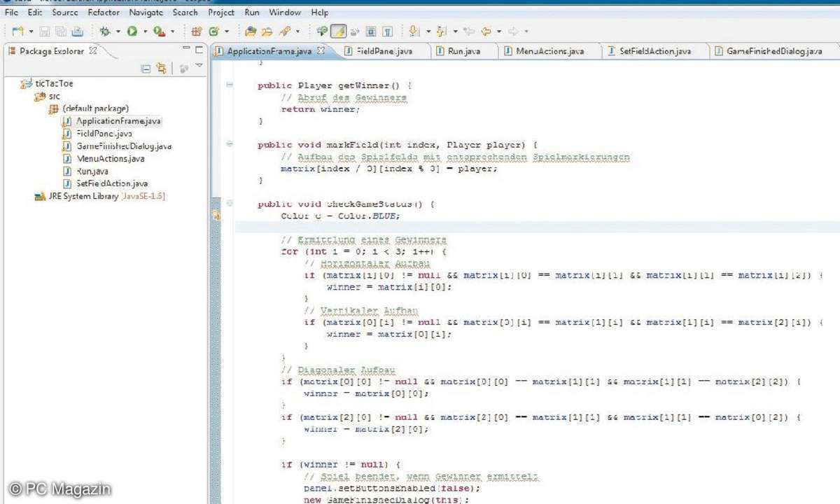Click the External Tools run icon
Image resolution: width=840 pixels, height=504 pixels.
pyautogui.click(x=159, y=31)
